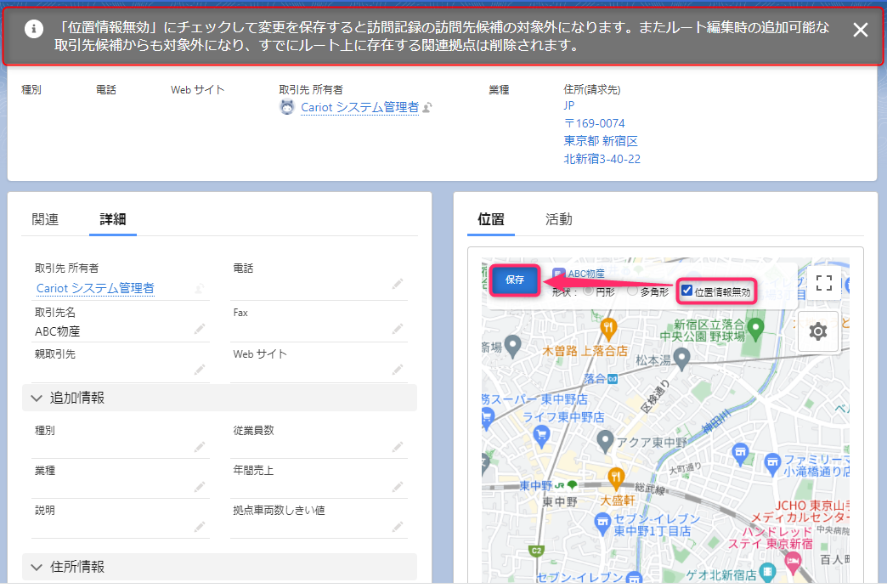Viewport: 887px width, 588px height.
Task: Click the 〒169-0074 postal code line
Action: click(595, 123)
